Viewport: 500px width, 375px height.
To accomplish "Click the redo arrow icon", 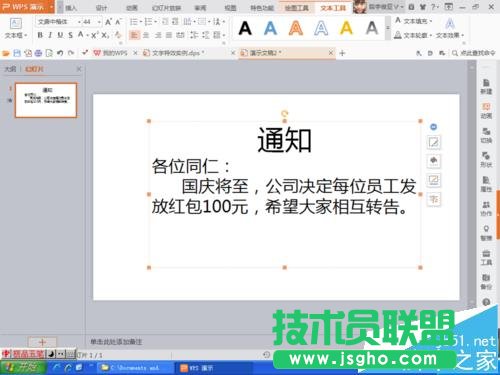I will point(71,53).
